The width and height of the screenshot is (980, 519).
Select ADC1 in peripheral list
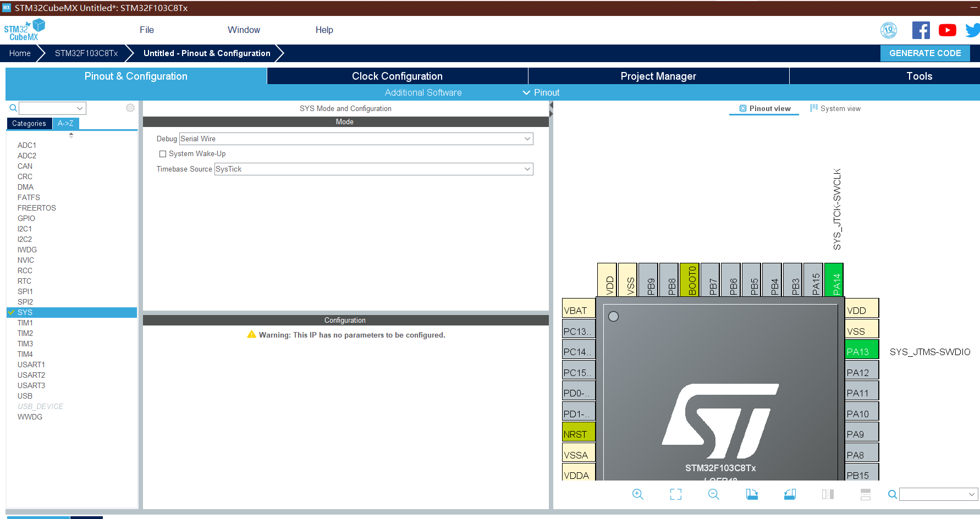pyautogui.click(x=27, y=145)
